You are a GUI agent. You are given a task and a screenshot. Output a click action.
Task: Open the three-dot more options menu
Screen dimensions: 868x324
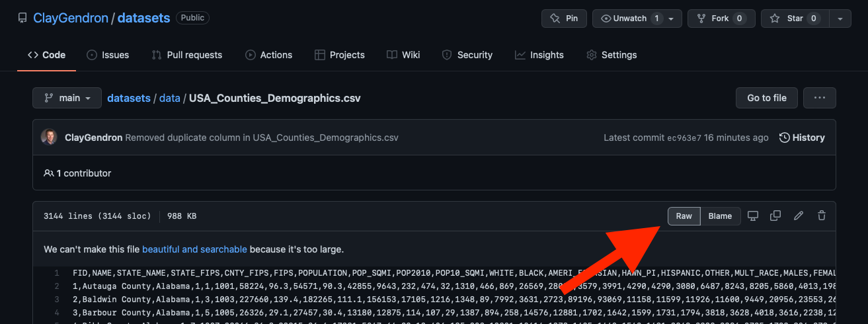[820, 98]
